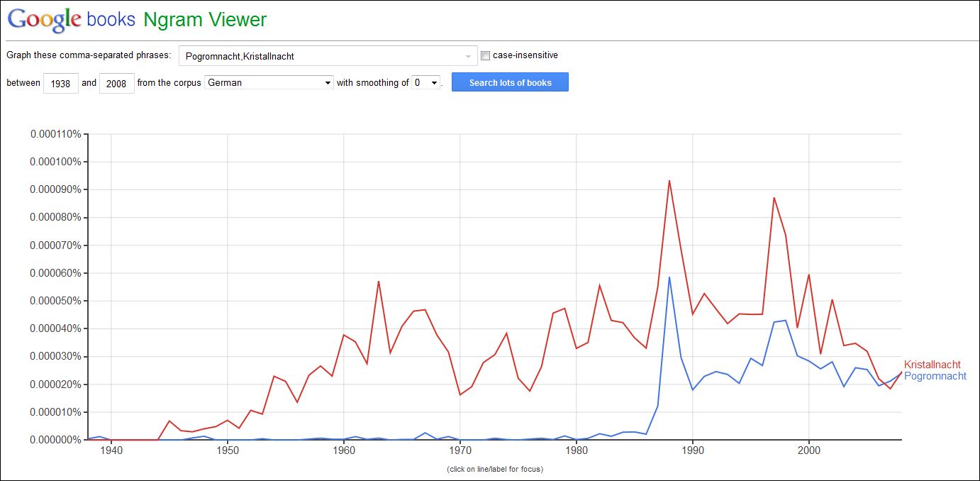Expand the phrases field dropdown arrow
The height and width of the screenshot is (481, 980).
(468, 56)
